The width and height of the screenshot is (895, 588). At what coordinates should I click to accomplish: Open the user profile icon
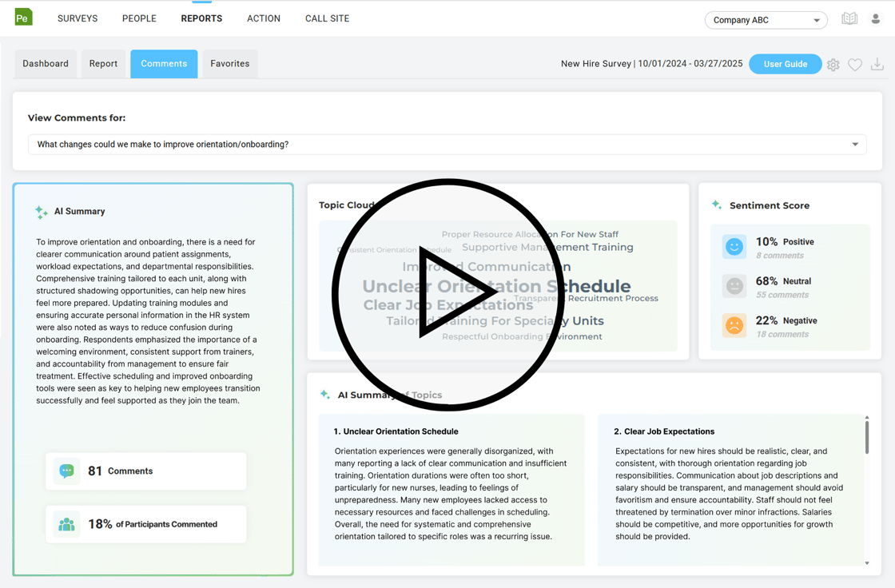[x=876, y=19]
